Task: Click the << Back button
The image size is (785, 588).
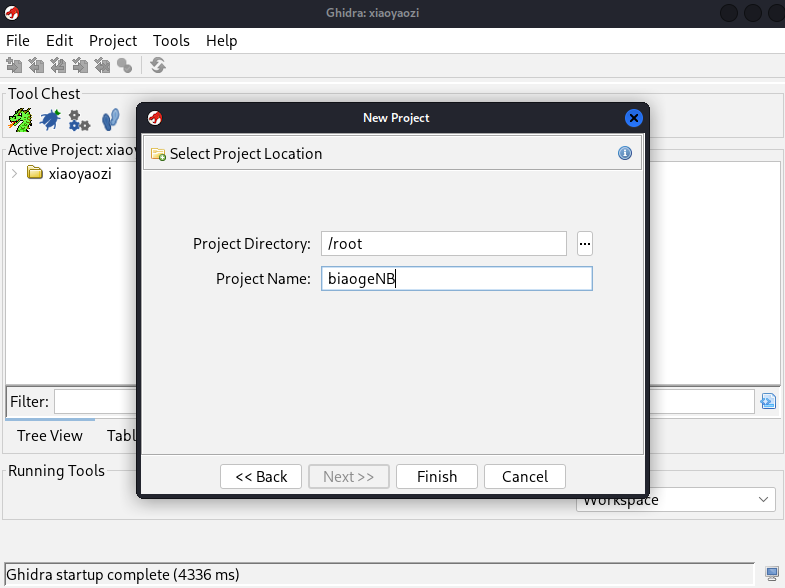Action: 261,476
